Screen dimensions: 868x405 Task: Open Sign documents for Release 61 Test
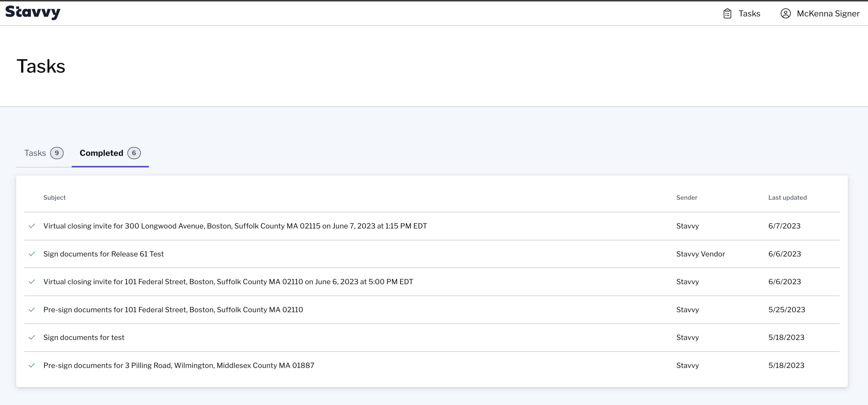pyautogui.click(x=103, y=254)
